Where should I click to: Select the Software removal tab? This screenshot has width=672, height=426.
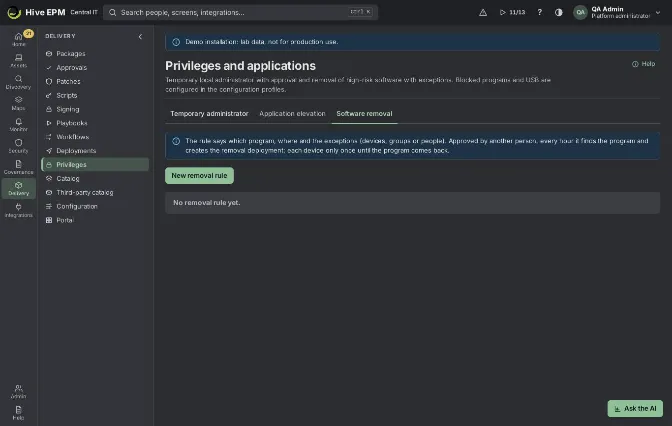coord(364,114)
